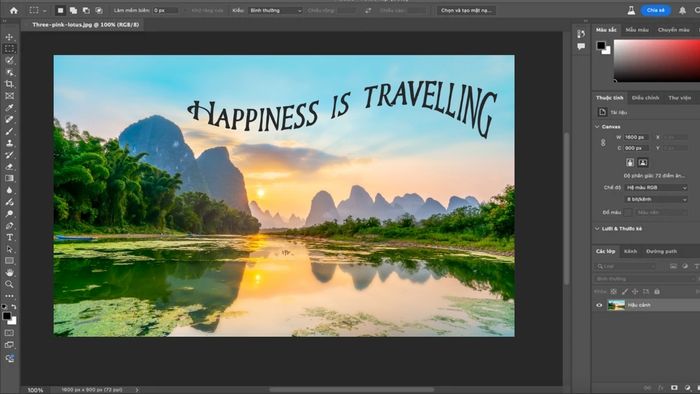This screenshot has height=394, width=700.
Task: Choose Intersect with Selection mode
Action: tap(99, 10)
